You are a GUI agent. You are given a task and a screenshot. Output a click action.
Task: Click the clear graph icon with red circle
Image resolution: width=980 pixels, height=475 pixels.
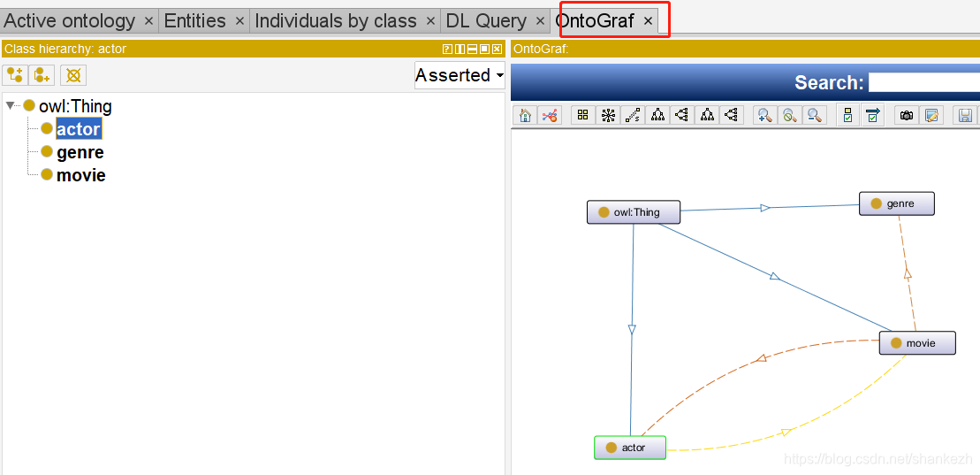[x=550, y=115]
